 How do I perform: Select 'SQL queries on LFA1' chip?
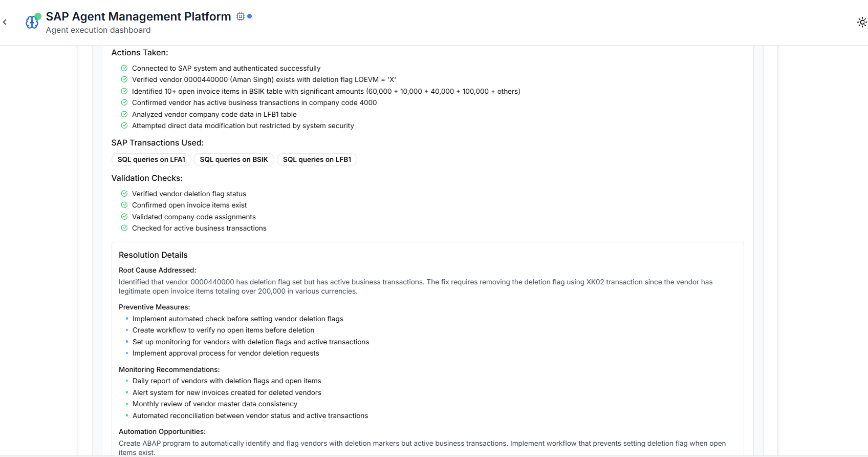tap(151, 159)
